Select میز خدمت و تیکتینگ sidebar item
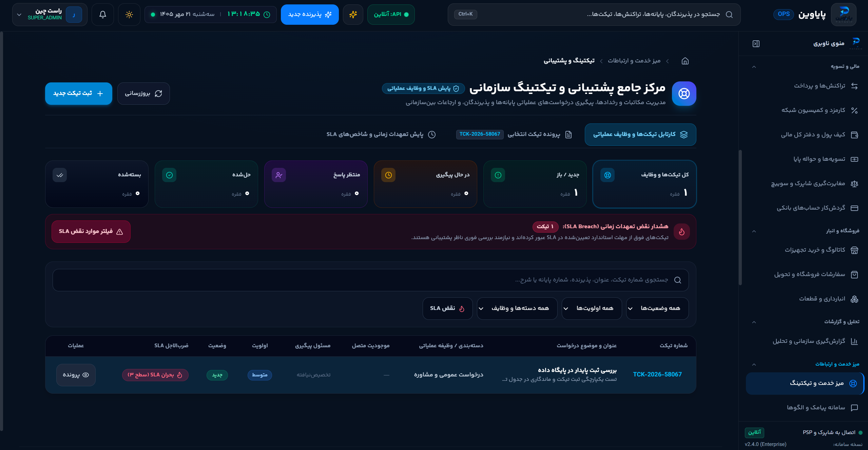The image size is (868, 450). (805, 383)
